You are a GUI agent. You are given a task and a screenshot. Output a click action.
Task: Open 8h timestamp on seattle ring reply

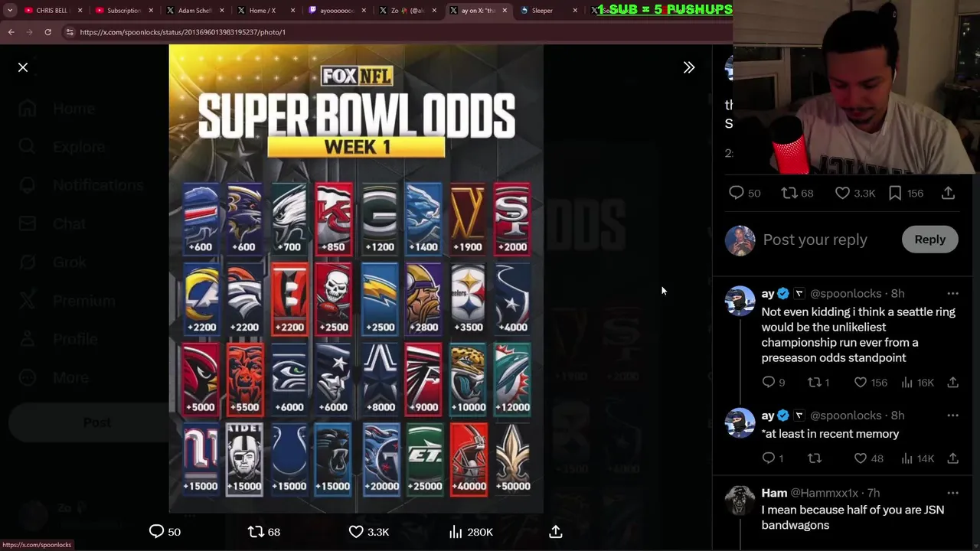pyautogui.click(x=897, y=293)
